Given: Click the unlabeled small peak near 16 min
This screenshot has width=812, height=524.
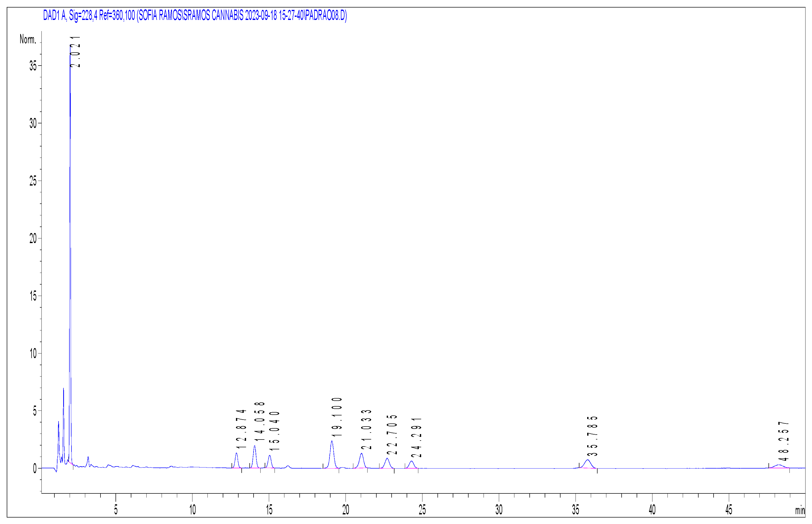Looking at the screenshot, I should [288, 466].
